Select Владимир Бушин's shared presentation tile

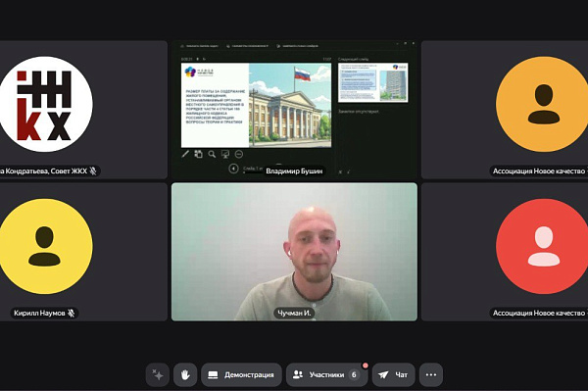(294, 110)
